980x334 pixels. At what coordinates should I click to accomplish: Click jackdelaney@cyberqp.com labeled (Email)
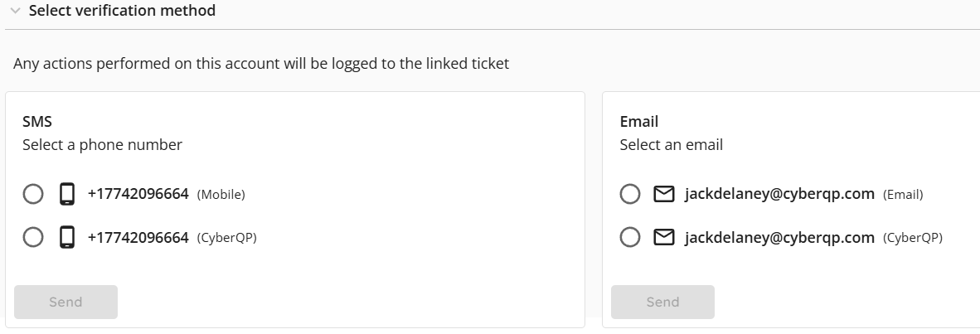coord(779,194)
